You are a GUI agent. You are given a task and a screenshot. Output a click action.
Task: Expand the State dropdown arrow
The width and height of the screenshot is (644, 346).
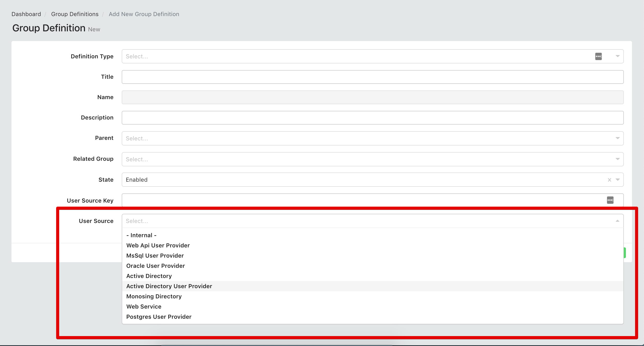[x=617, y=180]
